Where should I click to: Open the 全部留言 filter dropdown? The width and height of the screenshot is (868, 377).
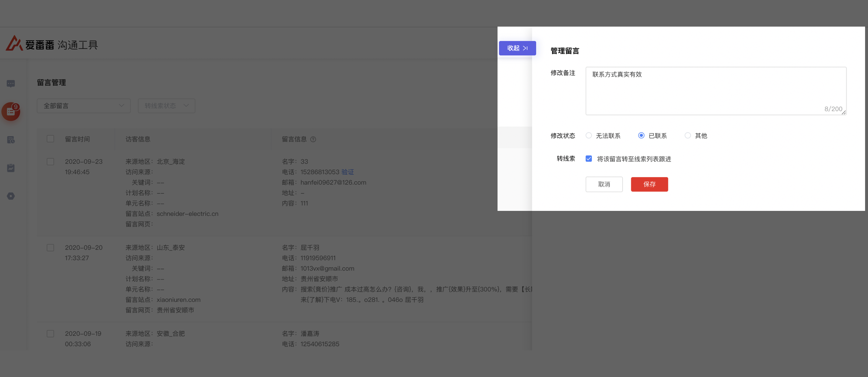(x=84, y=106)
